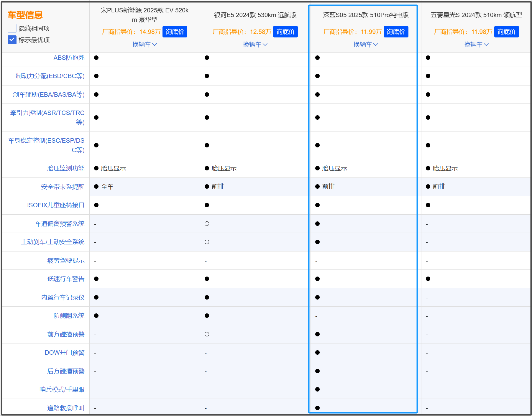Click 厂商指导价 14.98万 price text
Screen dimensions: 532x416
point(131,32)
